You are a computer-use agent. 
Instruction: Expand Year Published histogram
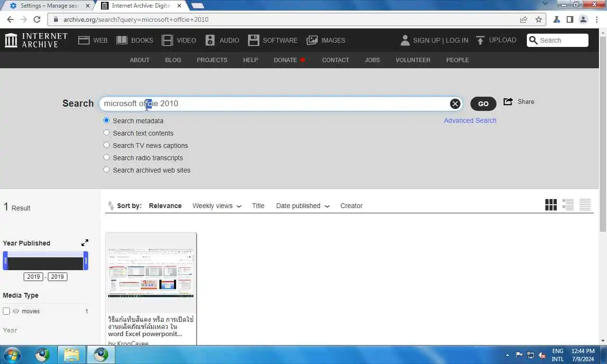pyautogui.click(x=85, y=243)
